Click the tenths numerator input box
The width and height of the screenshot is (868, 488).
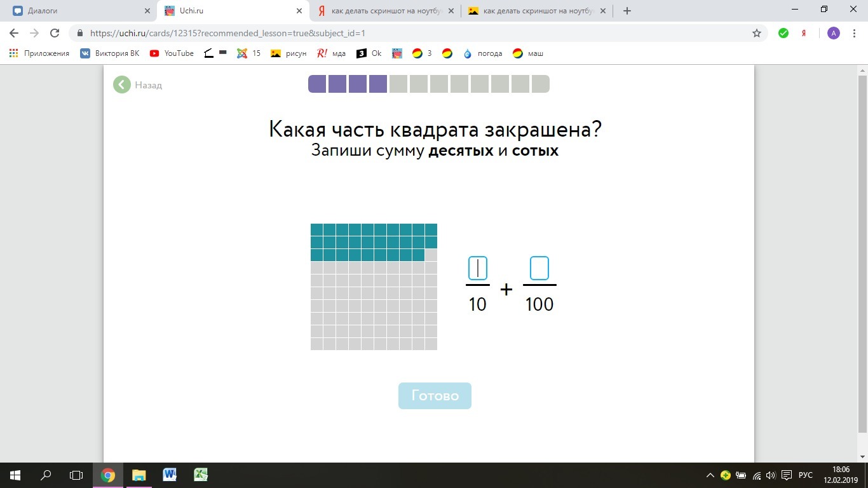point(477,268)
